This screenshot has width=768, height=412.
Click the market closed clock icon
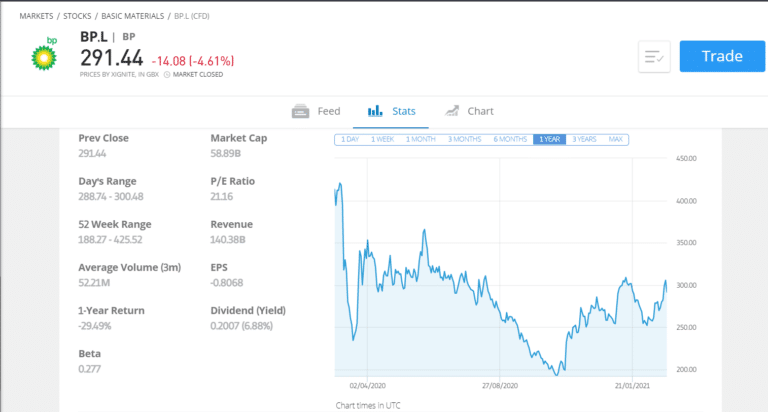coord(167,74)
